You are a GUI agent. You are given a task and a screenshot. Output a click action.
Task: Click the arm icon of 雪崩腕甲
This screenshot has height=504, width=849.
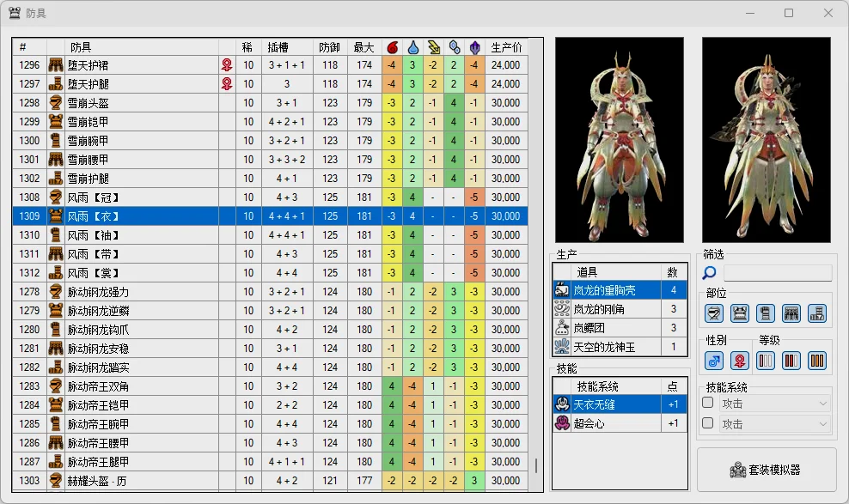click(x=56, y=141)
